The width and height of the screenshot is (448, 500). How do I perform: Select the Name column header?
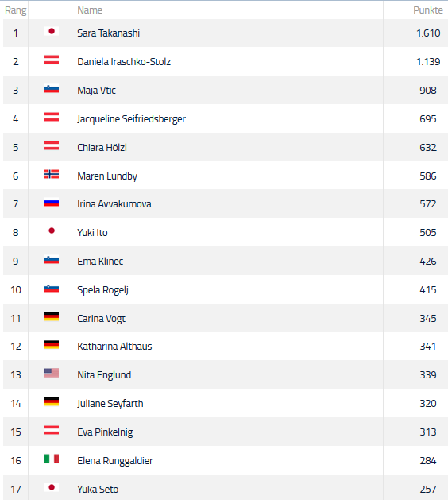point(90,10)
